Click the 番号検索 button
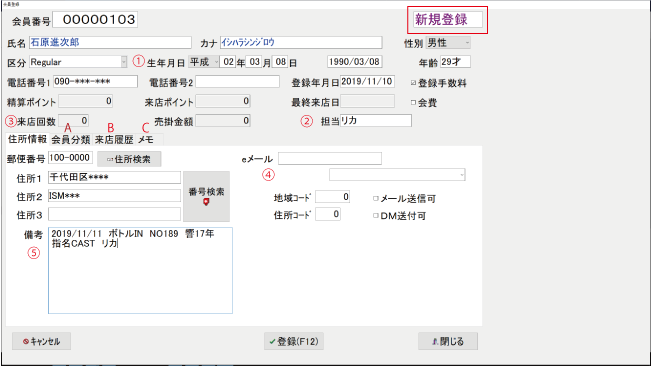The height and width of the screenshot is (366, 651). tap(206, 196)
